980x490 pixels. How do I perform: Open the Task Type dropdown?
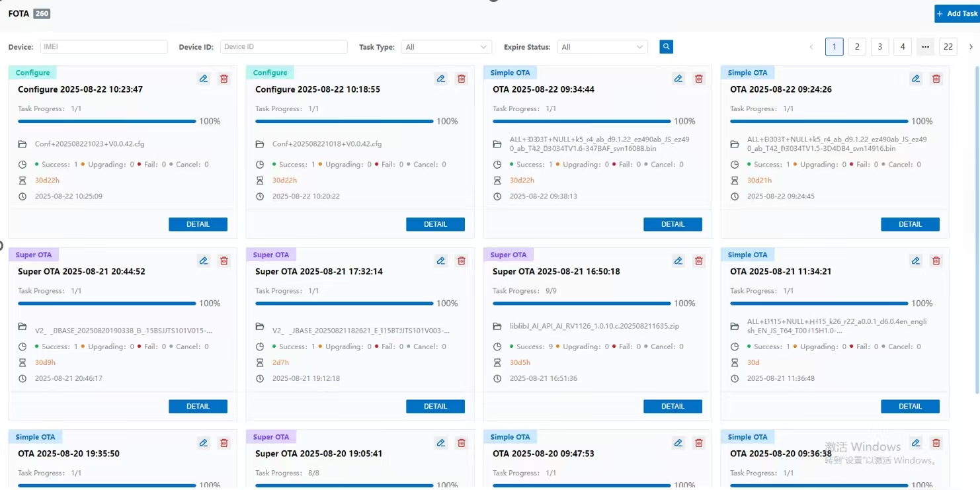point(446,47)
